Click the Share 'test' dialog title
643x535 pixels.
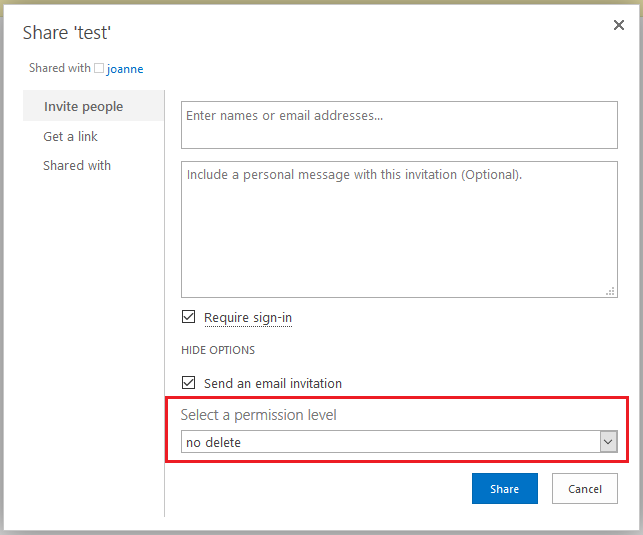(67, 33)
